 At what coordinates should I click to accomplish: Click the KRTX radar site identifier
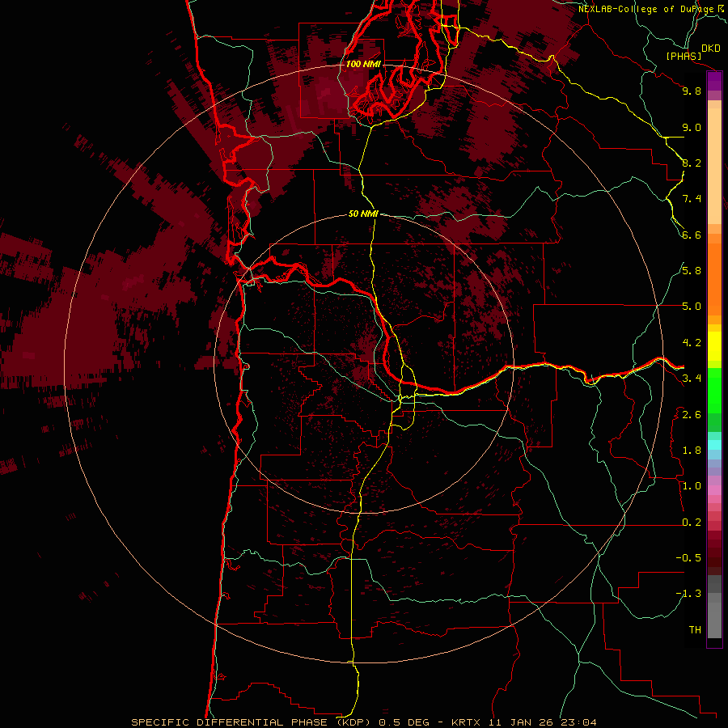click(x=466, y=722)
